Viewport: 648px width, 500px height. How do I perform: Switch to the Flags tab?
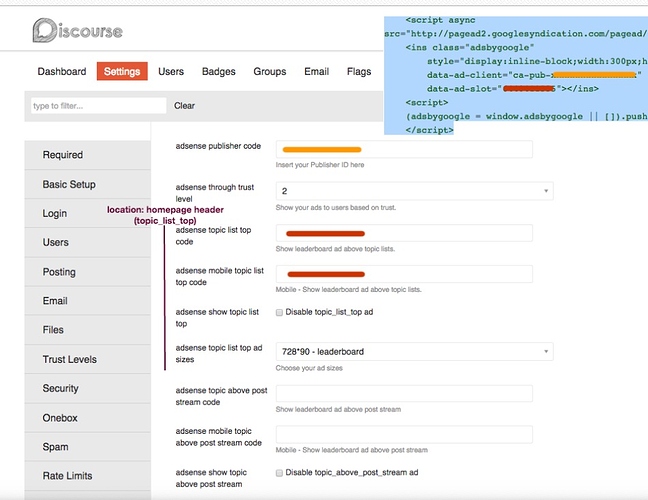pyautogui.click(x=359, y=71)
